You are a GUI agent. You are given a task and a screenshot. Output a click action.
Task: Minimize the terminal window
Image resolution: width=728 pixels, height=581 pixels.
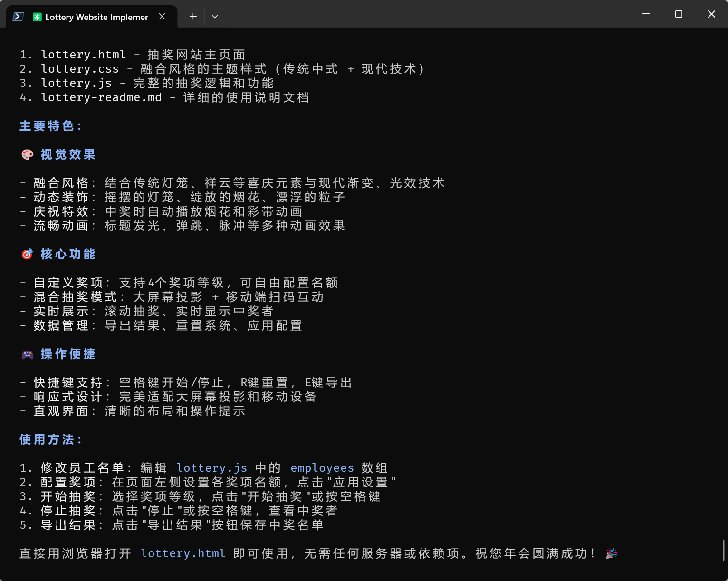point(646,14)
